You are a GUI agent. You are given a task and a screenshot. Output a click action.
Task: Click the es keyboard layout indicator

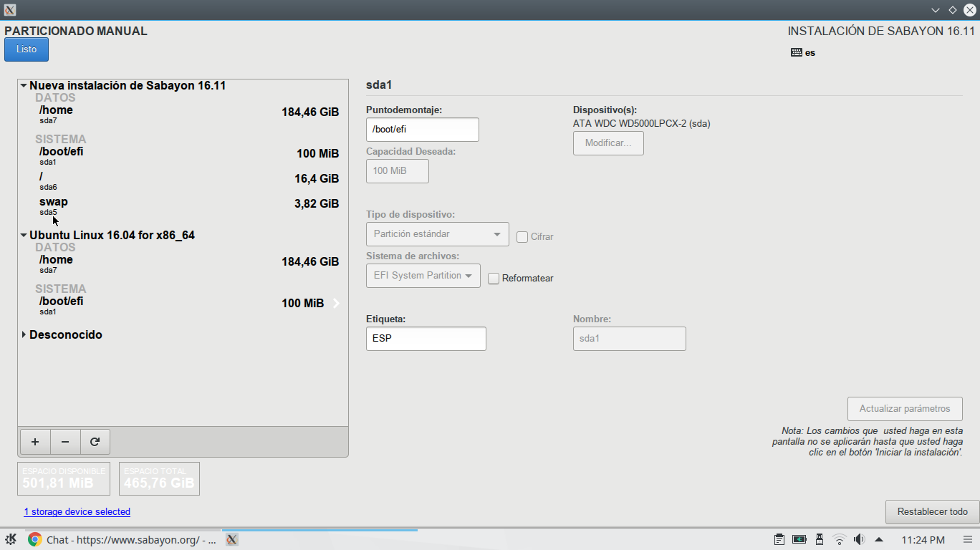coord(803,52)
